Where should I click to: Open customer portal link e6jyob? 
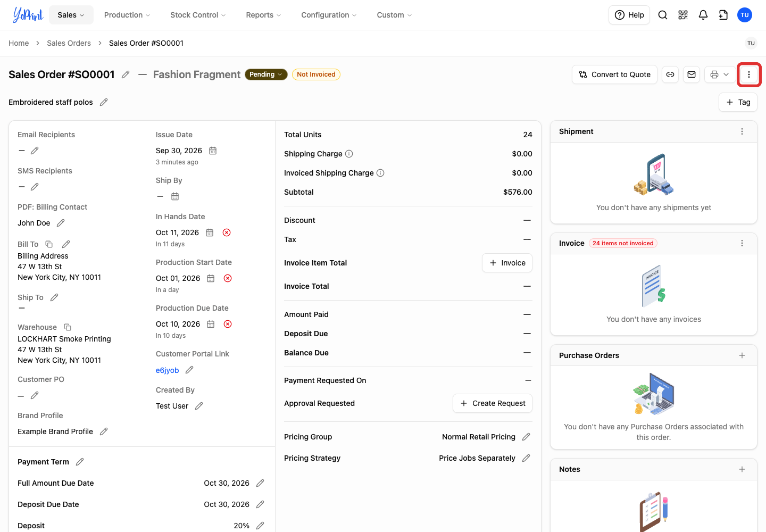coord(167,370)
